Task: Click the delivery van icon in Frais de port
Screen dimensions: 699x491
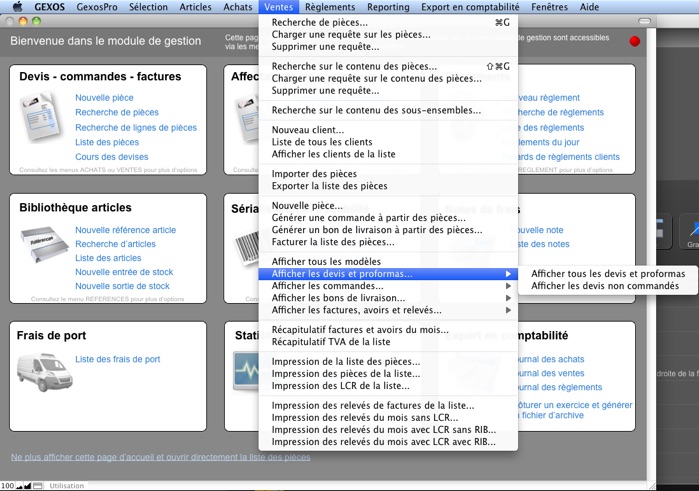Action: point(44,372)
